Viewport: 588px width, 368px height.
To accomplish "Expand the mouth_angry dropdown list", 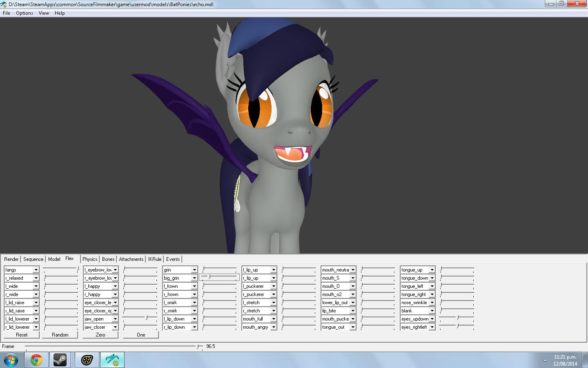I will coord(274,327).
